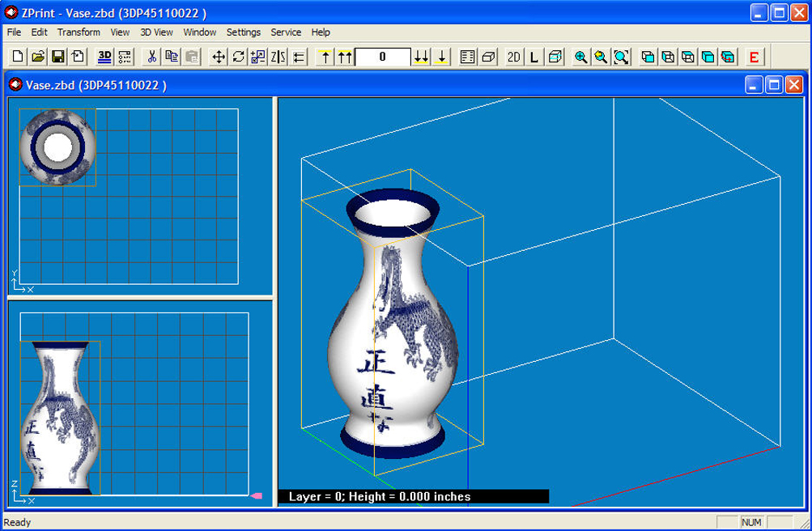Open the Zoom Window tool
Viewport: 812px width, 531px height.
pyautogui.click(x=620, y=57)
